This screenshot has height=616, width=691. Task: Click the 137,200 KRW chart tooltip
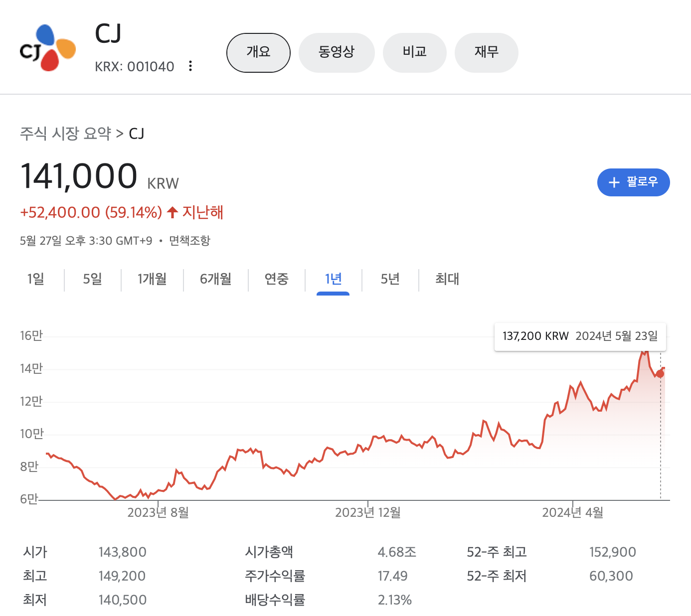pyautogui.click(x=580, y=336)
